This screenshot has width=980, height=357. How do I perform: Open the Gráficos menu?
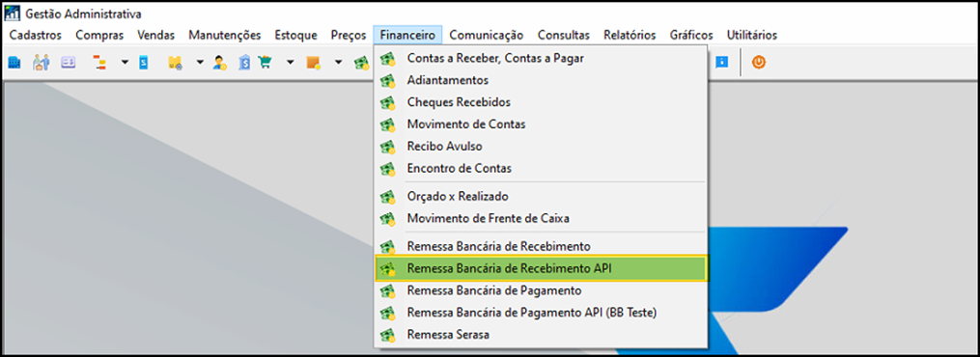(691, 35)
